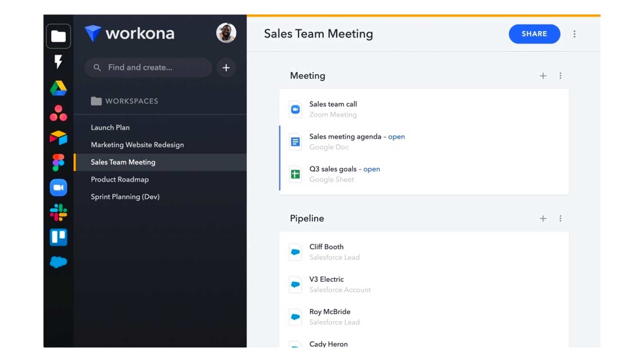
Task: Open the Figma app icon
Action: pyautogui.click(x=58, y=162)
